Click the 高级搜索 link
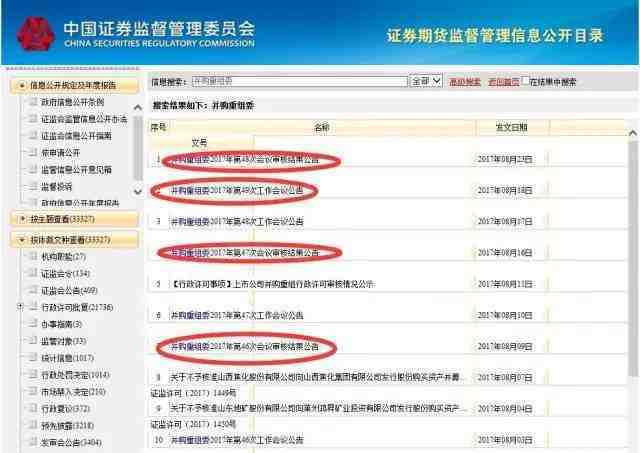The width and height of the screenshot is (640, 453). pos(464,82)
